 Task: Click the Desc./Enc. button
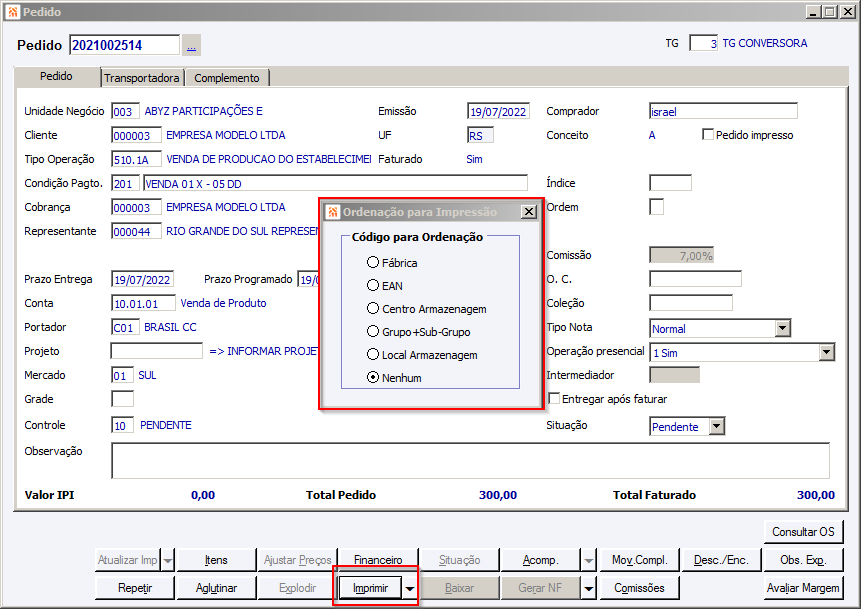(x=721, y=560)
